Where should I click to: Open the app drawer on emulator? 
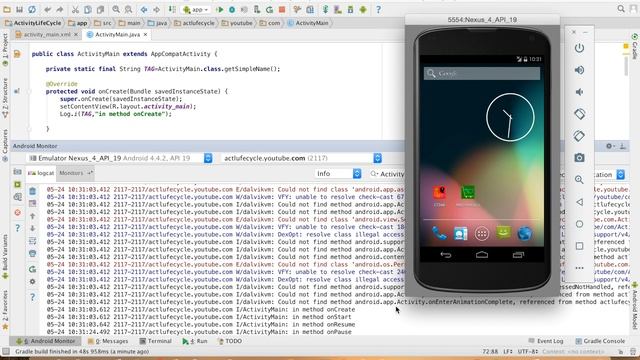click(482, 233)
